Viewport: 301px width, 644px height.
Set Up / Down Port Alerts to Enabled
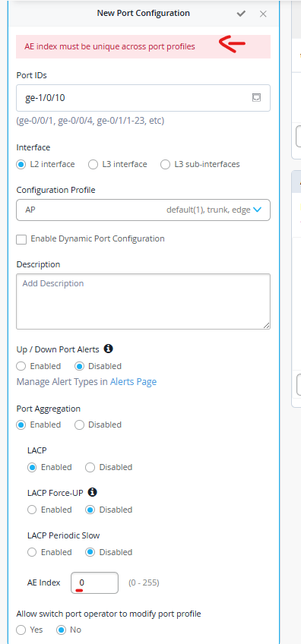coord(21,366)
